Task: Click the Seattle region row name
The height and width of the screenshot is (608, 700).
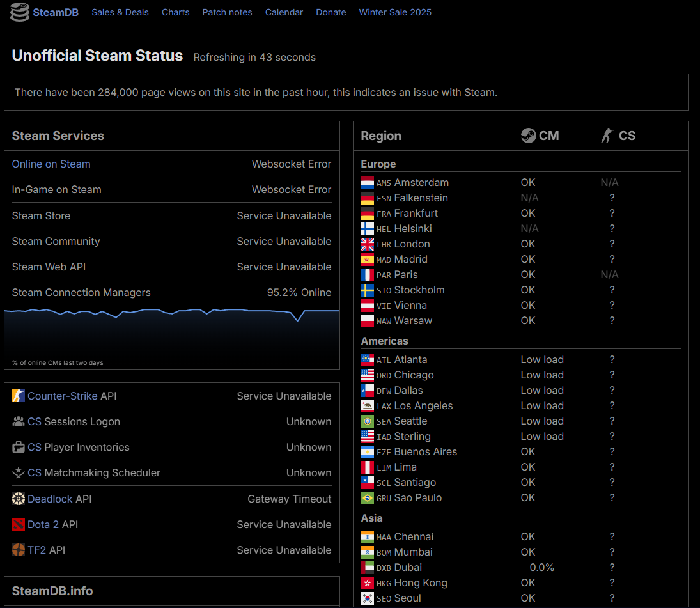Action: (x=410, y=421)
